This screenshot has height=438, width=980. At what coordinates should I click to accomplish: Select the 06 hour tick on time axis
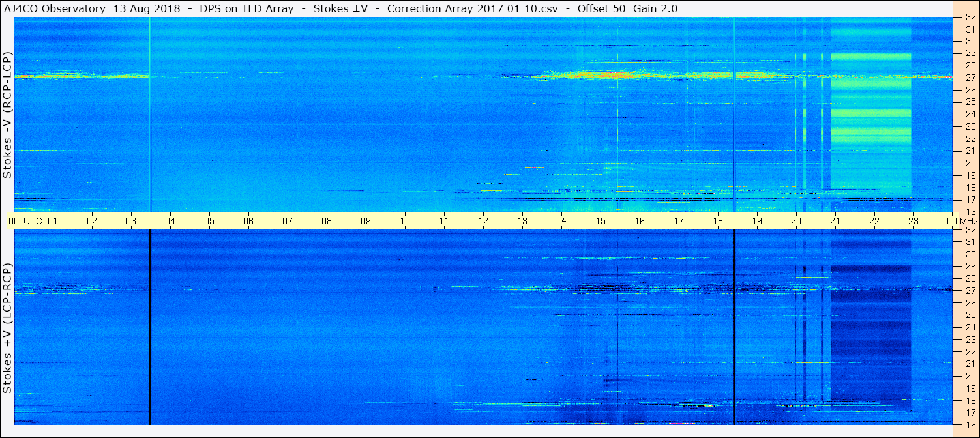click(248, 221)
